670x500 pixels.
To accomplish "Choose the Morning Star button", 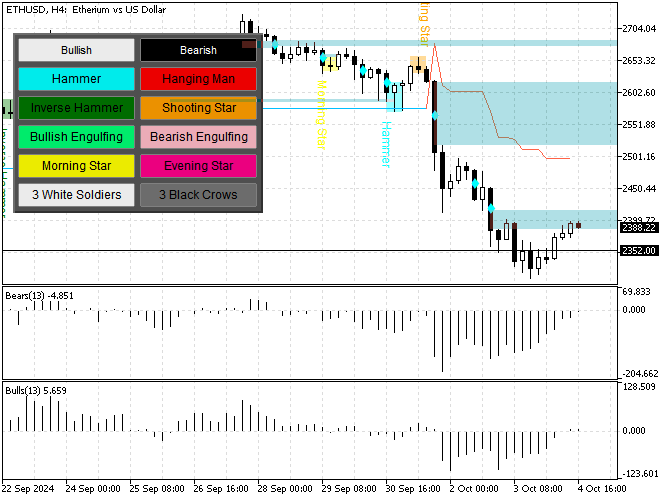I will tap(76, 166).
